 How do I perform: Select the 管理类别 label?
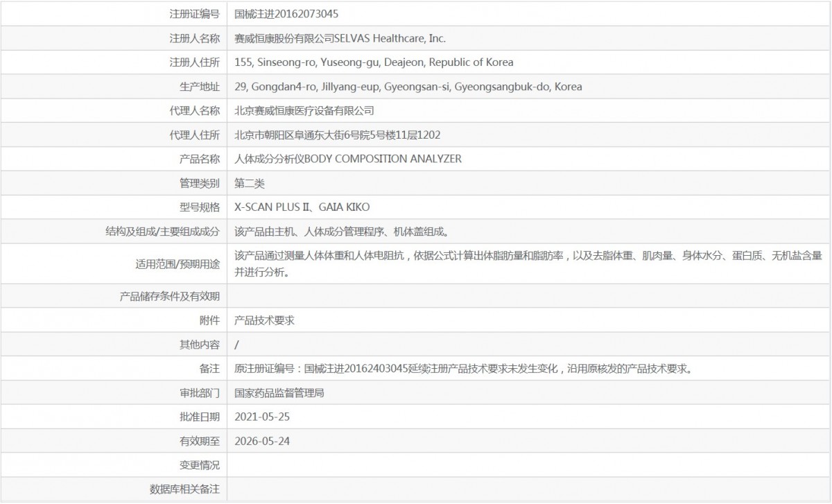point(199,183)
